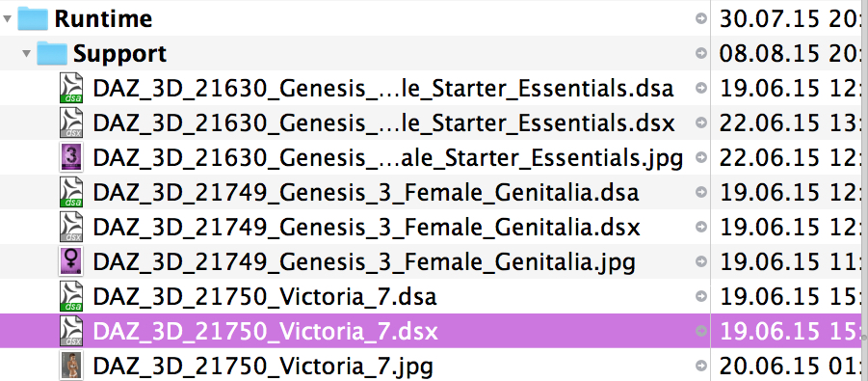Click date 20.06.15 of Victoria_7.jpg
This screenshot has height=381, width=868.
point(770,366)
